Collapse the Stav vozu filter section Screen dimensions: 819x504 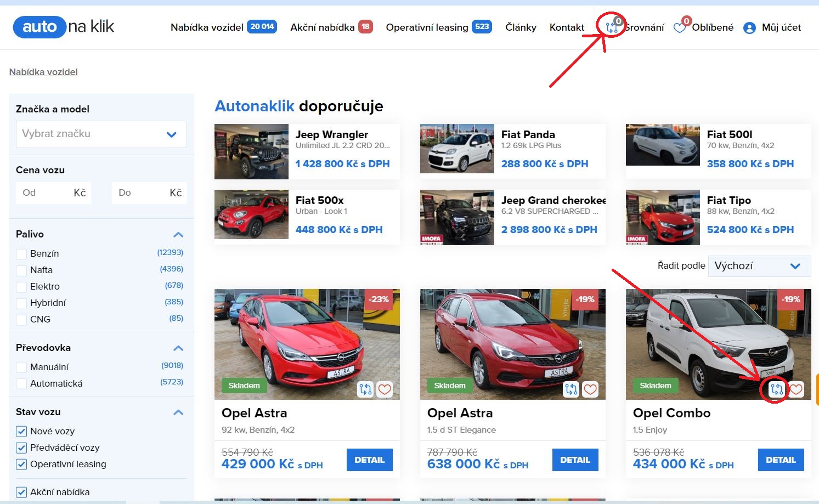(178, 412)
